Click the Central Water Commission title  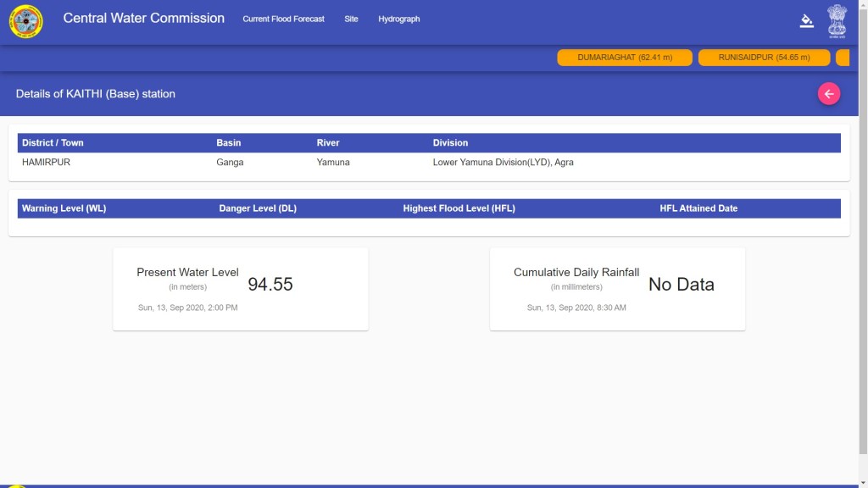tap(143, 18)
